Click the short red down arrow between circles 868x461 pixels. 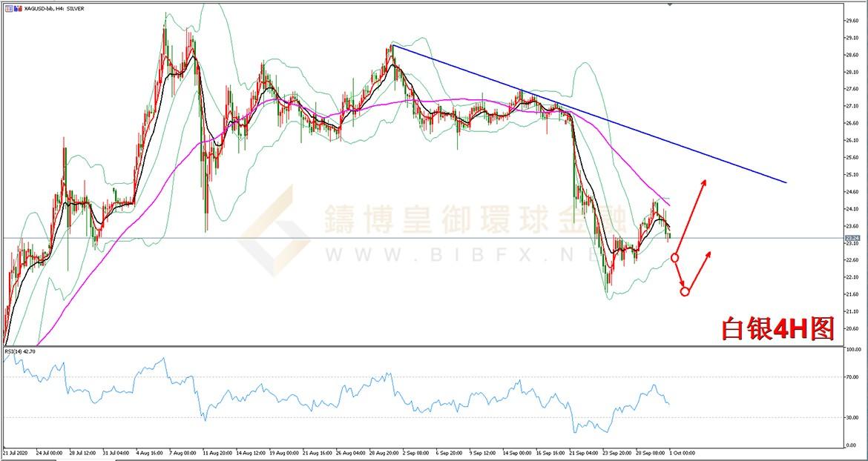point(680,275)
